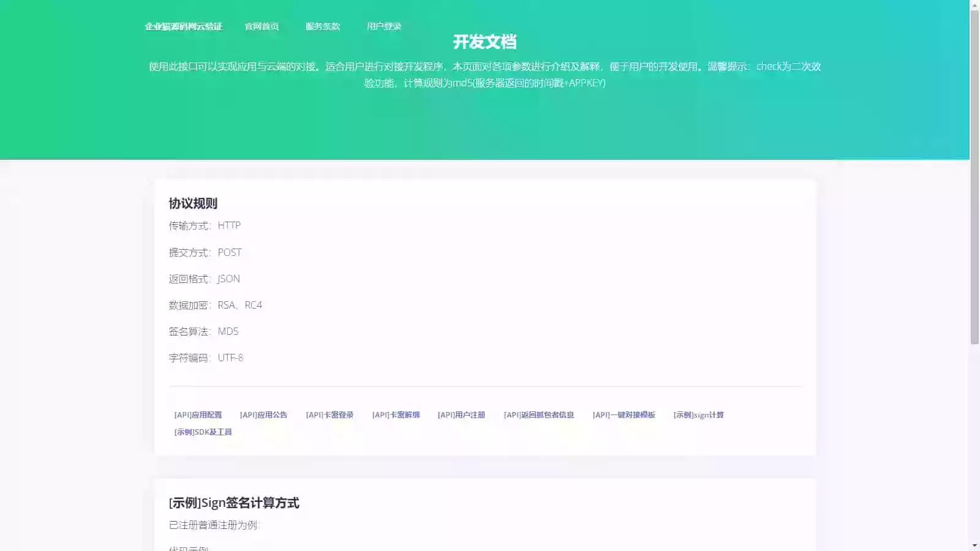Image resolution: width=980 pixels, height=551 pixels.
Task: Click the 开发文档 page heading
Action: 485,42
